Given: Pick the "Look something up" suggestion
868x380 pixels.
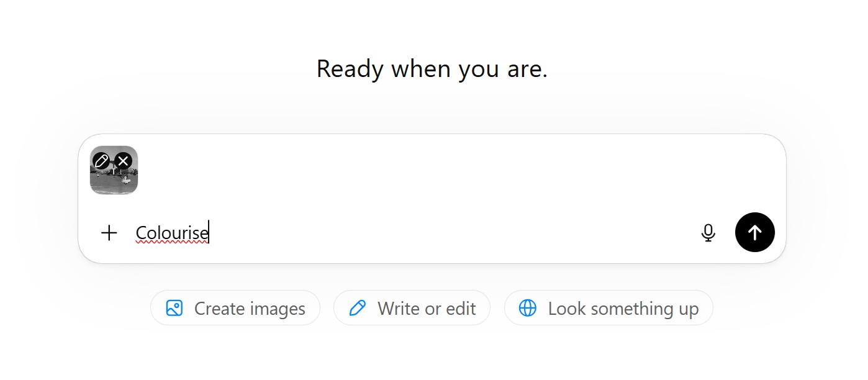Looking at the screenshot, I should (x=623, y=309).
